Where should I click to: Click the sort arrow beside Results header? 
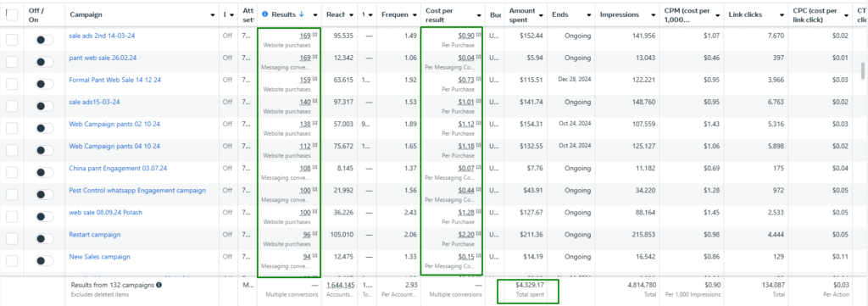[x=301, y=14]
